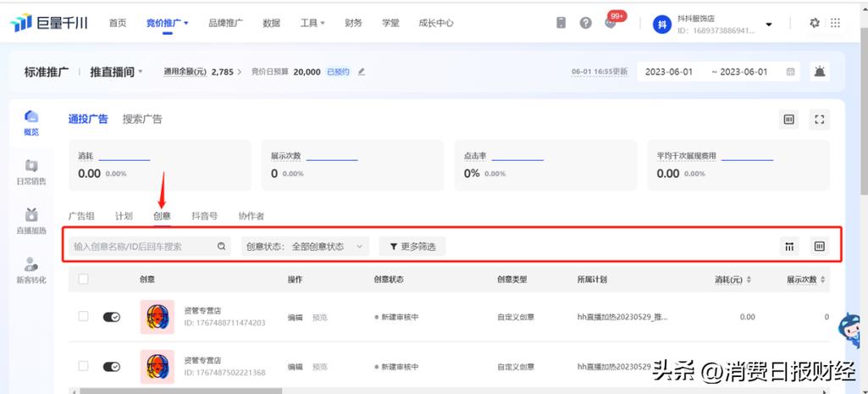868x394 pixels.
Task: Open the mobile app icon in header
Action: (561, 23)
